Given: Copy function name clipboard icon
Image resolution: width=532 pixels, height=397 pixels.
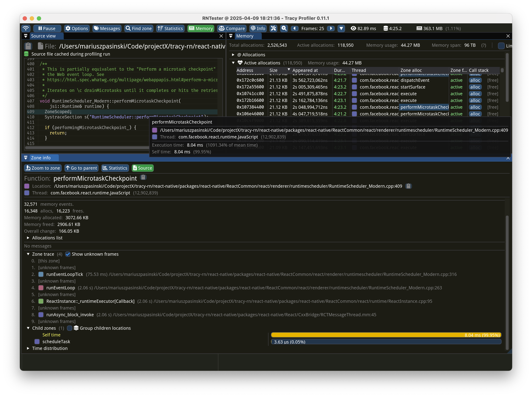Looking at the screenshot, I should 143,178.
